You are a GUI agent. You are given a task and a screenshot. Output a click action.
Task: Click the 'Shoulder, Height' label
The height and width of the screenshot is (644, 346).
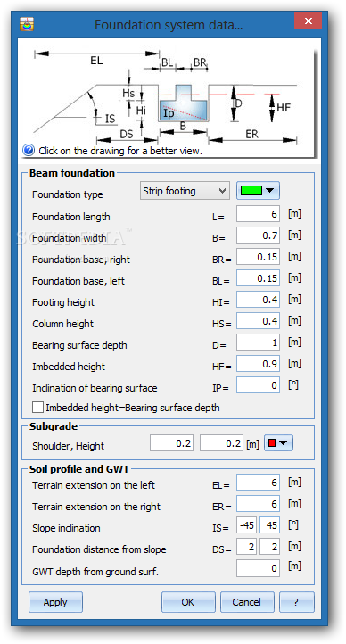coord(68,446)
